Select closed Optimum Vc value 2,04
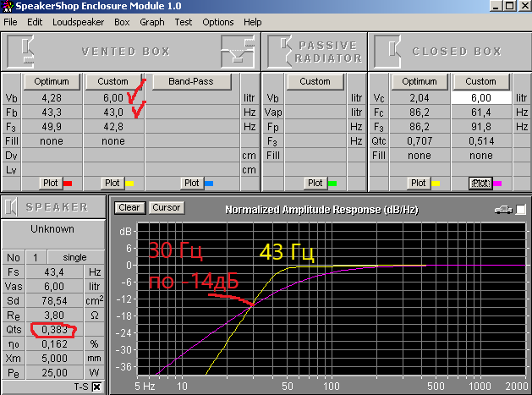Image resolution: width=532 pixels, height=395 pixels. coord(420,98)
